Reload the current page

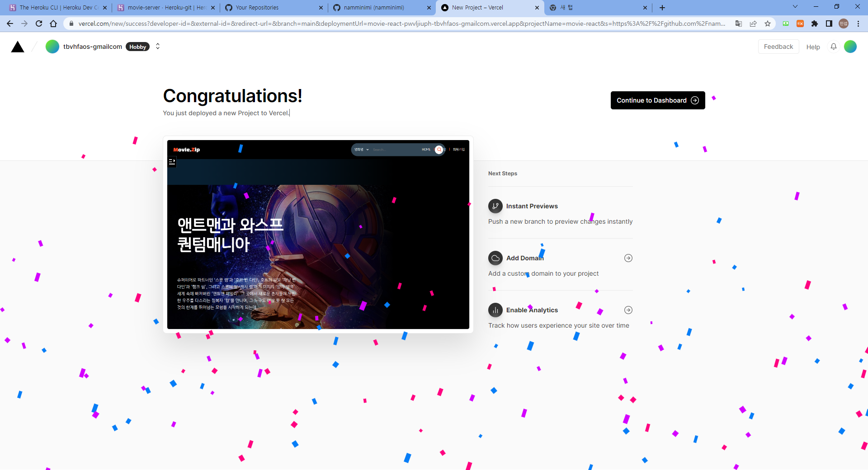(39, 23)
